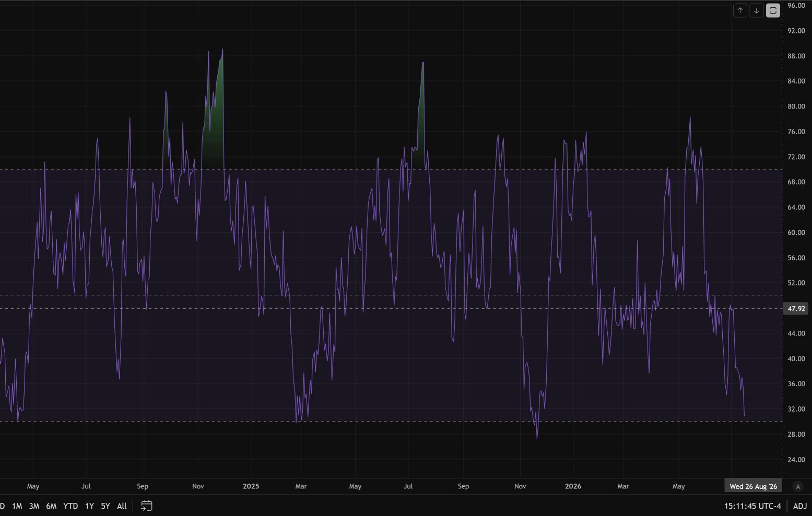
Task: Select the 3M date range
Action: click(34, 506)
